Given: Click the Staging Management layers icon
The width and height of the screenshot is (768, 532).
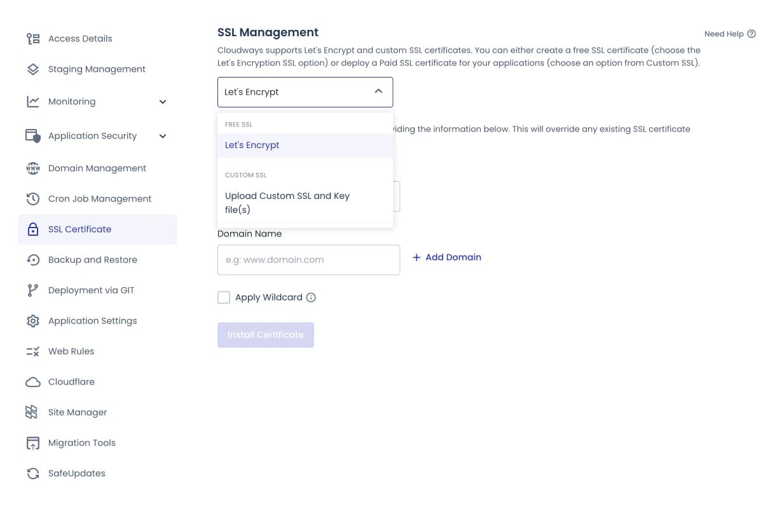Looking at the screenshot, I should [33, 69].
